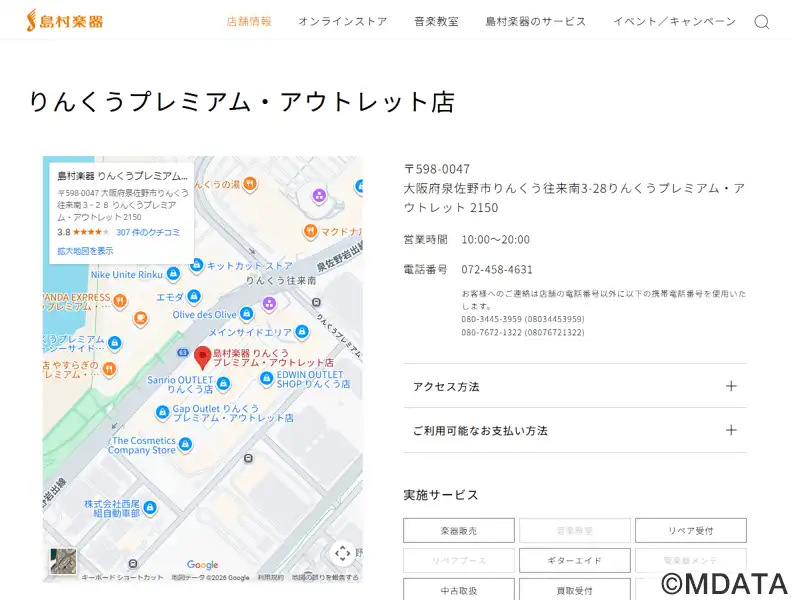Open the オンラインストア menu item
Screen dimensions: 800x600
click(x=342, y=21)
